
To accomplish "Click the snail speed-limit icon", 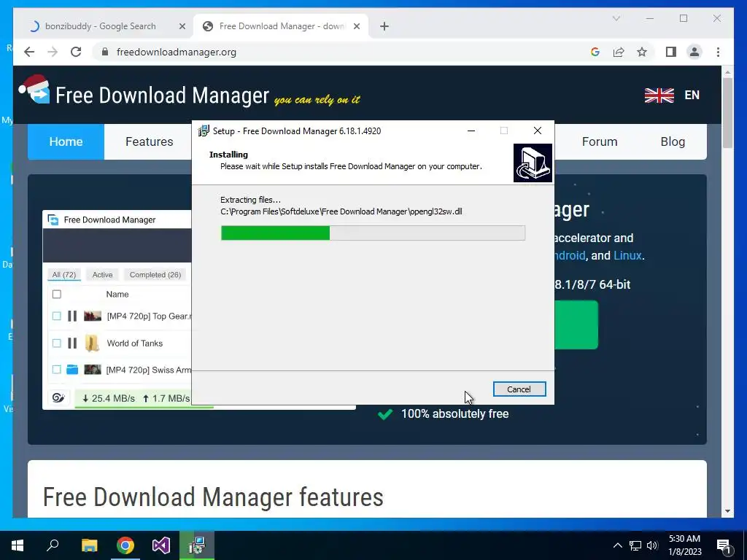I will click(58, 398).
